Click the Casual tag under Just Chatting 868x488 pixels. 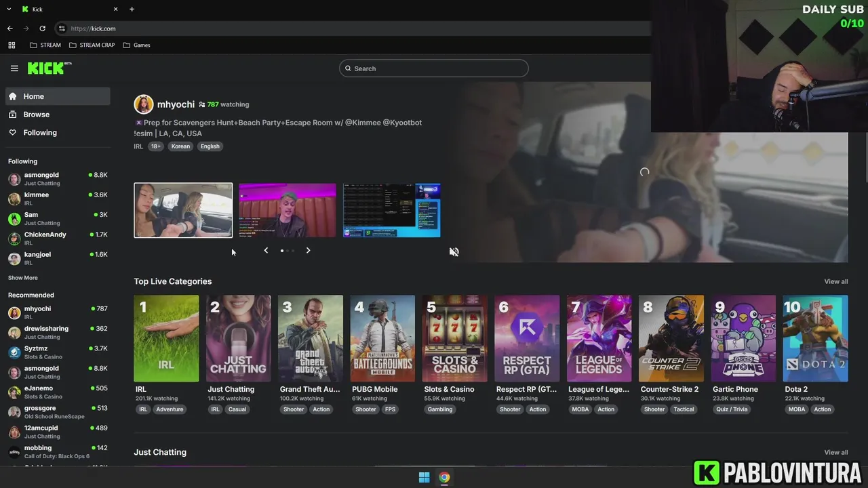[237, 409]
